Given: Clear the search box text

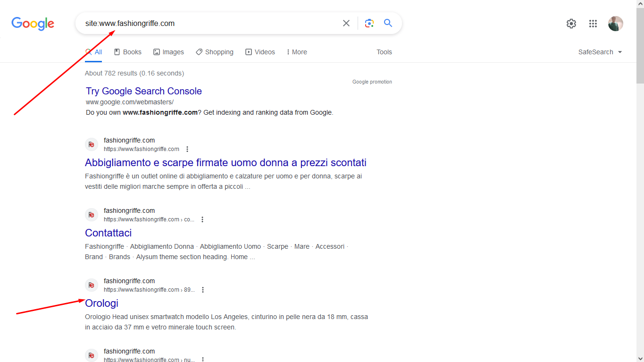Looking at the screenshot, I should coord(346,23).
